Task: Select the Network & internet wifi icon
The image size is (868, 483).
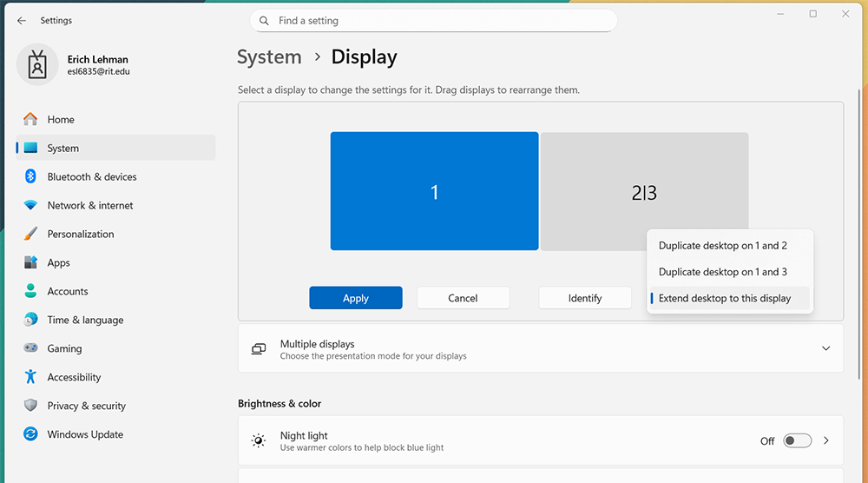Action: tap(31, 206)
